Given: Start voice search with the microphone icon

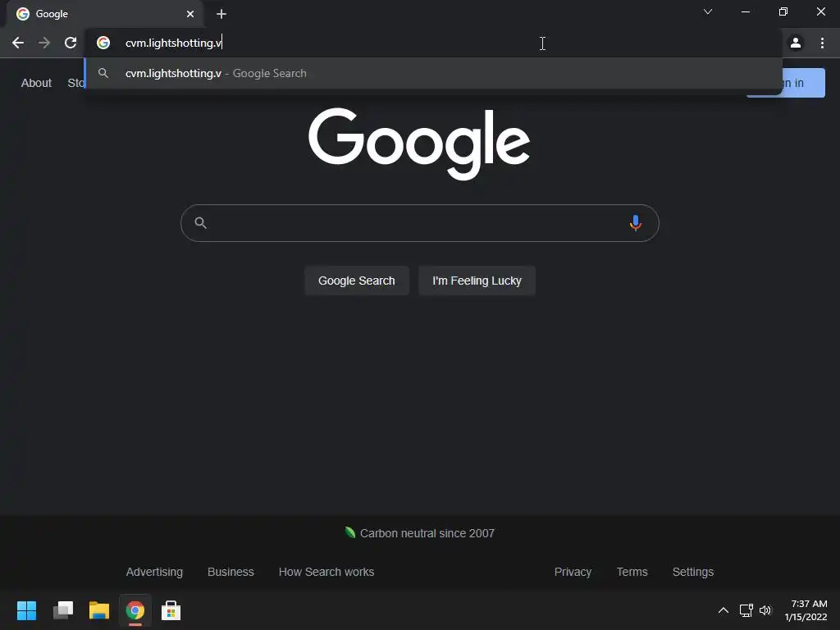Looking at the screenshot, I should click(636, 223).
